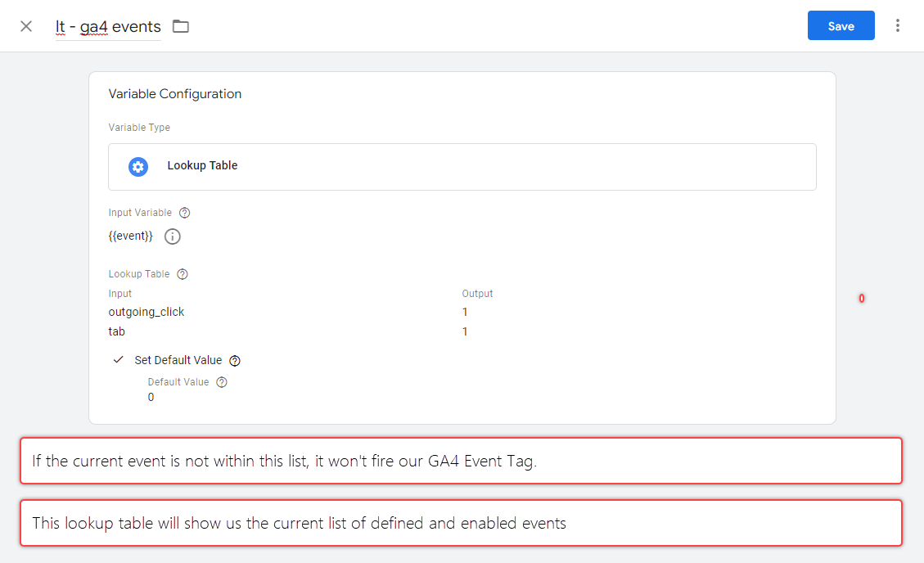924x563 pixels.
Task: Select the Lookup Table variable type box
Action: 462,167
